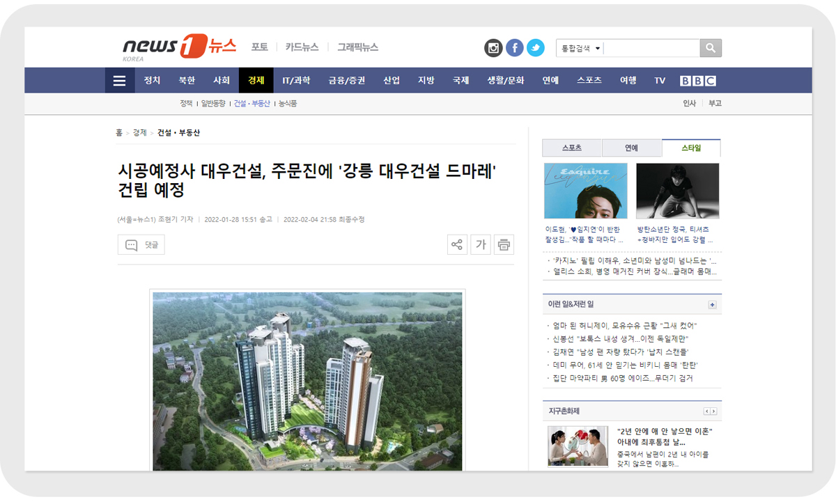
Task: Select the 경제 menu
Action: click(256, 81)
